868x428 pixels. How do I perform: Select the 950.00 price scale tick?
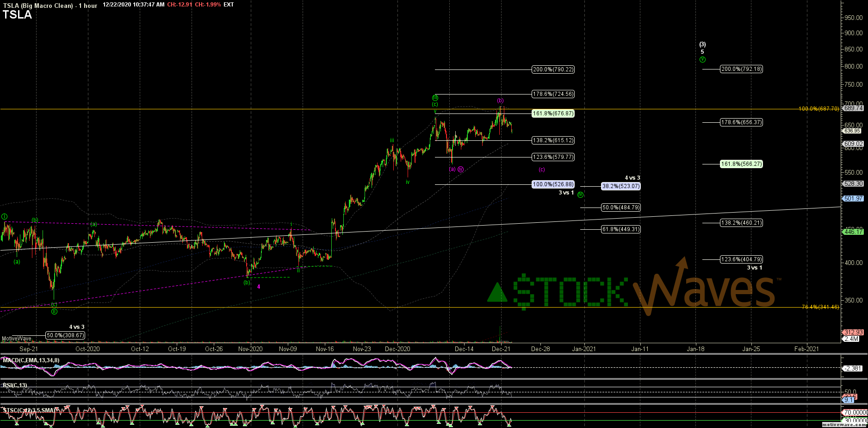(854, 18)
